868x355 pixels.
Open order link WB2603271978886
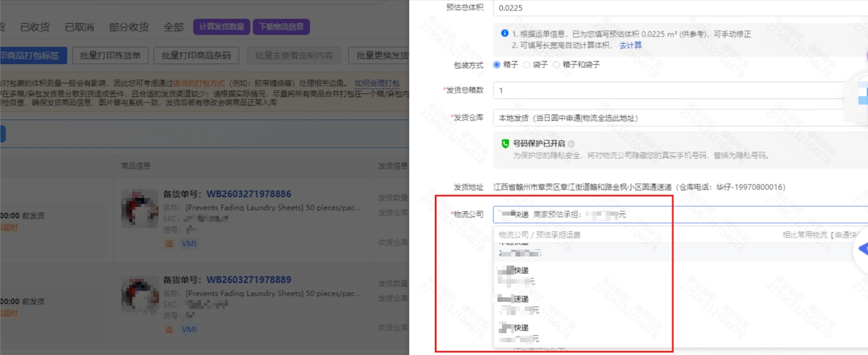tap(249, 194)
